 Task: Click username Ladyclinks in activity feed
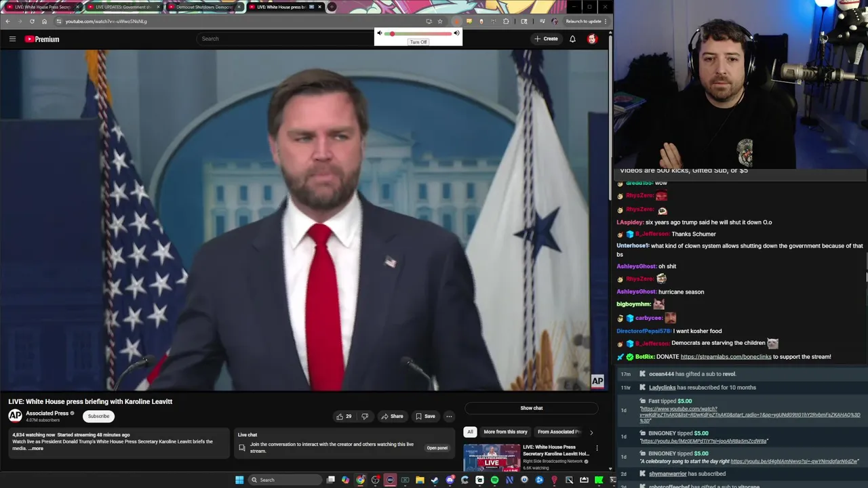662,388
